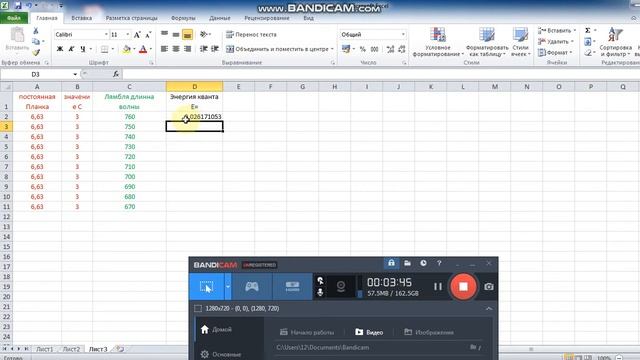Increase decimal places
640x360 pixels.
pos(390,49)
